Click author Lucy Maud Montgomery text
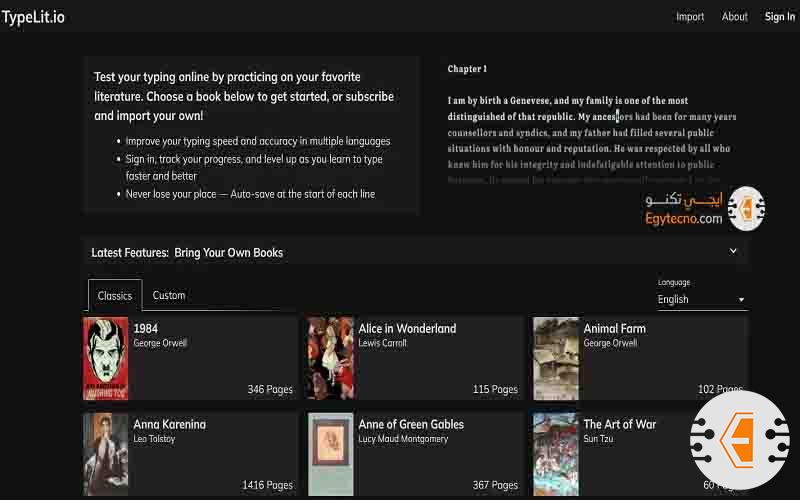Image resolution: width=800 pixels, height=500 pixels. pyautogui.click(x=403, y=439)
